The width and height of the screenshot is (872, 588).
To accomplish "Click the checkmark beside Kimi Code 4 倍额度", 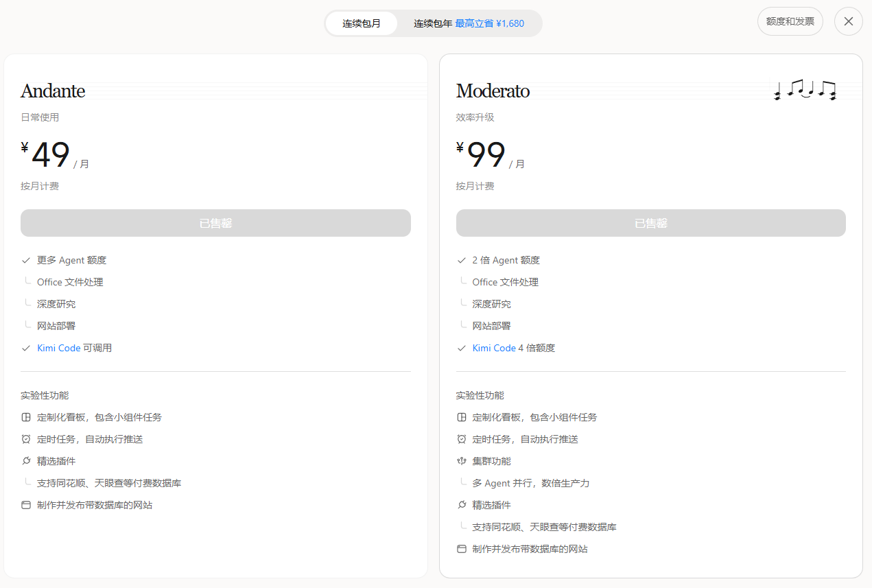I will [461, 348].
